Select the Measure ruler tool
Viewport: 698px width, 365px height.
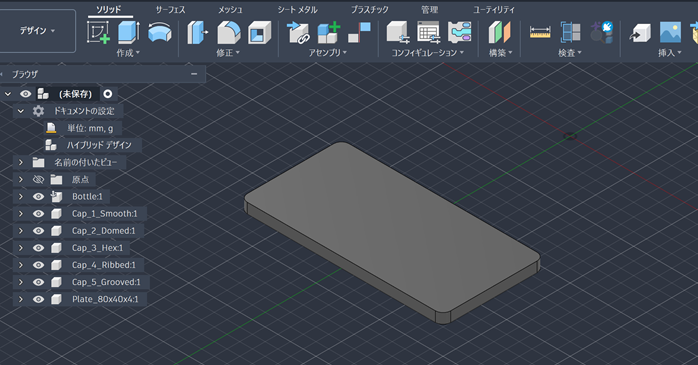[x=540, y=32]
